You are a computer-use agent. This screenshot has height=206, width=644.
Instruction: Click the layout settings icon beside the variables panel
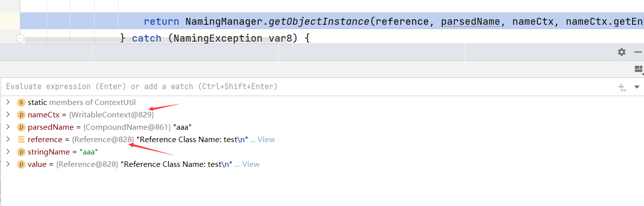pyautogui.click(x=639, y=69)
